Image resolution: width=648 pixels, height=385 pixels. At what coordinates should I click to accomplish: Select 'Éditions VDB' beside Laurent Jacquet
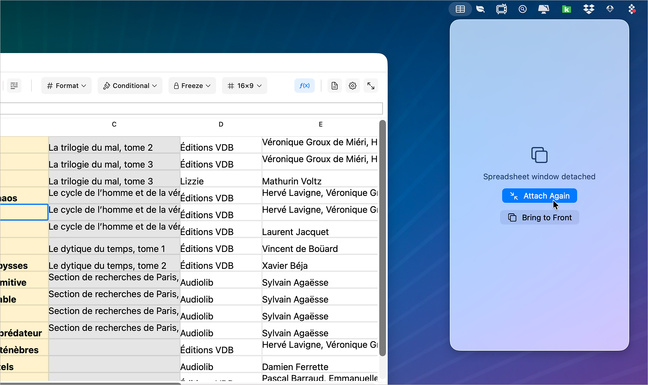click(x=221, y=229)
